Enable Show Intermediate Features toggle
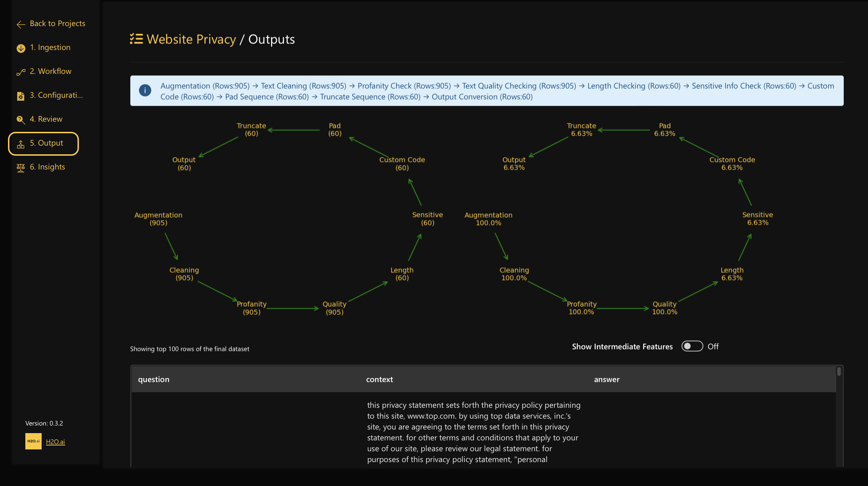 click(692, 346)
